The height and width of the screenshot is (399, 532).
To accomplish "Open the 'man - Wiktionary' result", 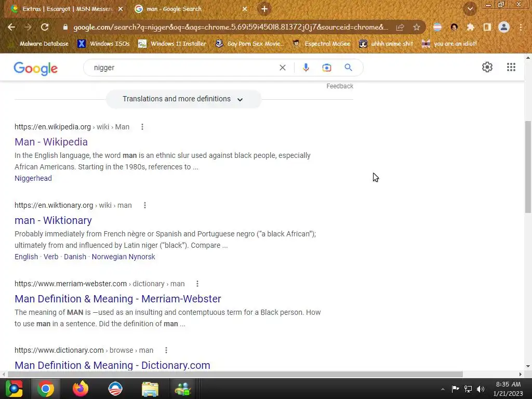I will click(x=53, y=220).
